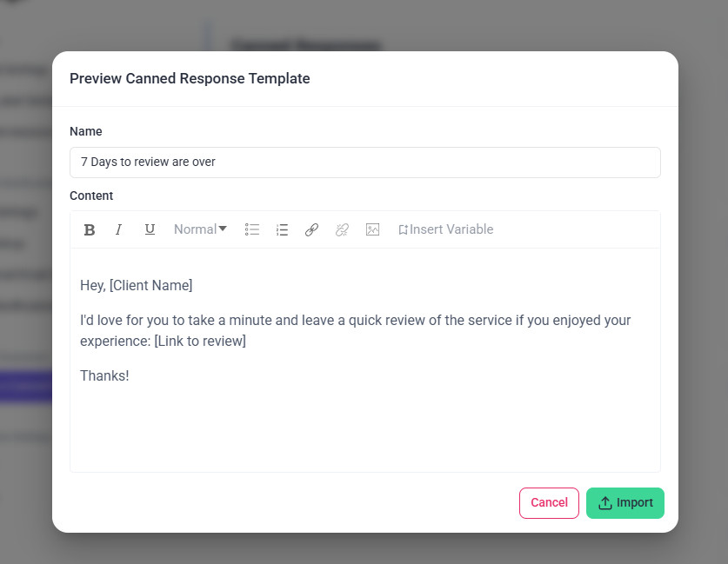Click the "Name" field label
The image size is (728, 564).
[85, 131]
